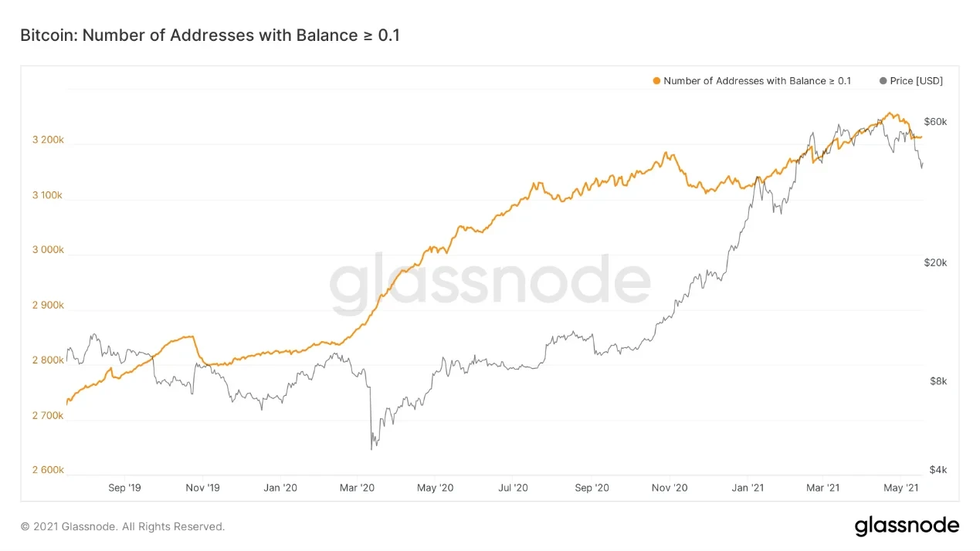
Task: Click the Jan '21 date label
Action: 748,488
